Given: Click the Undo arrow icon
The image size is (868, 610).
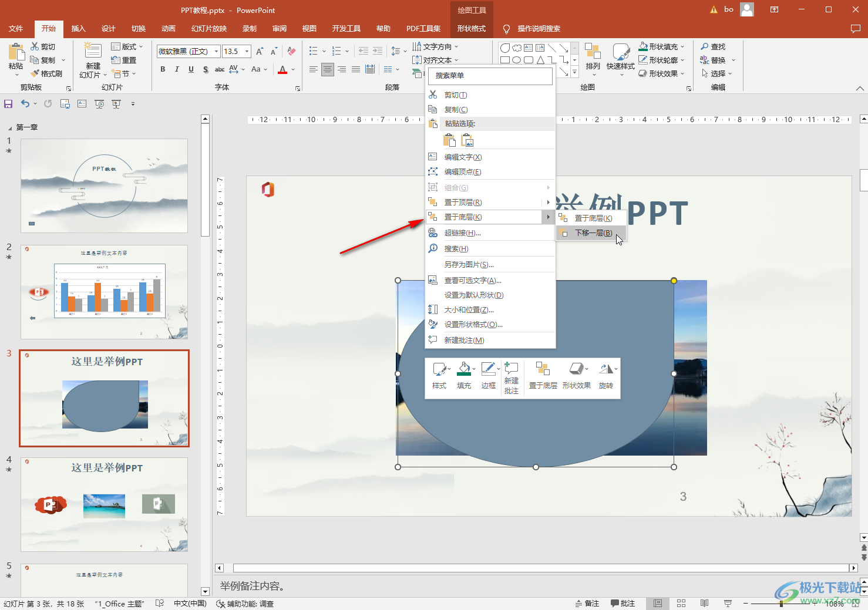Looking at the screenshot, I should 25,104.
